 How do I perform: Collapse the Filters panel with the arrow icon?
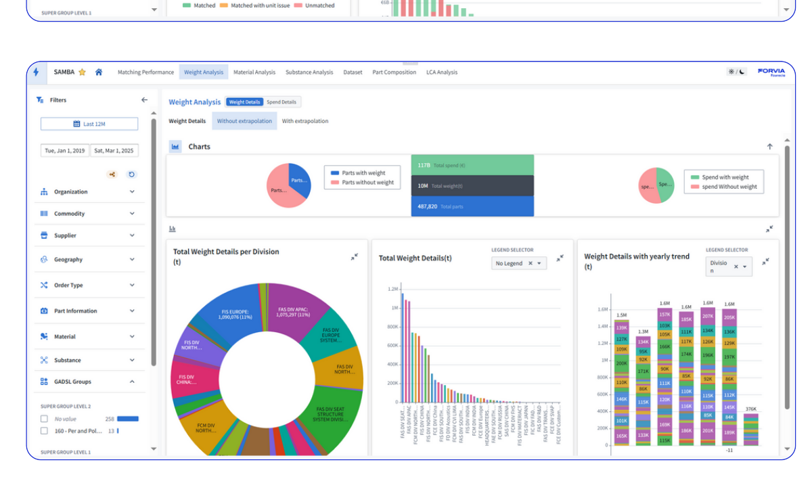144,99
